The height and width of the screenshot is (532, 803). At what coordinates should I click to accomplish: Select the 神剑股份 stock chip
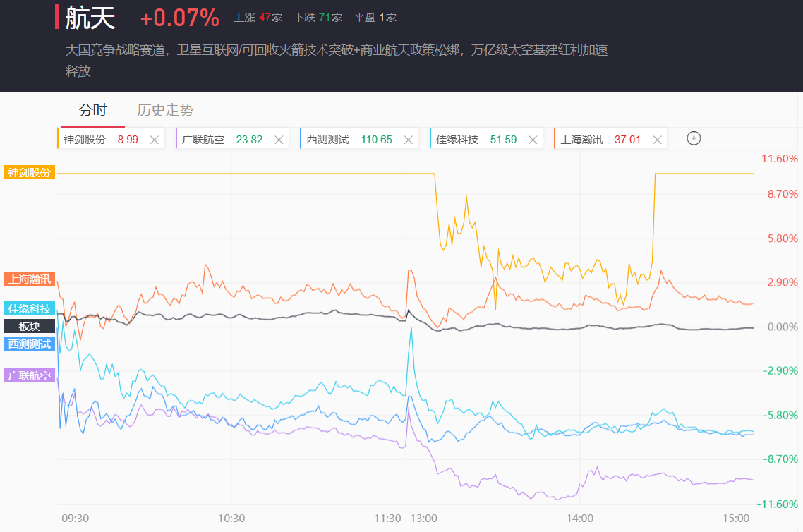pos(85,140)
